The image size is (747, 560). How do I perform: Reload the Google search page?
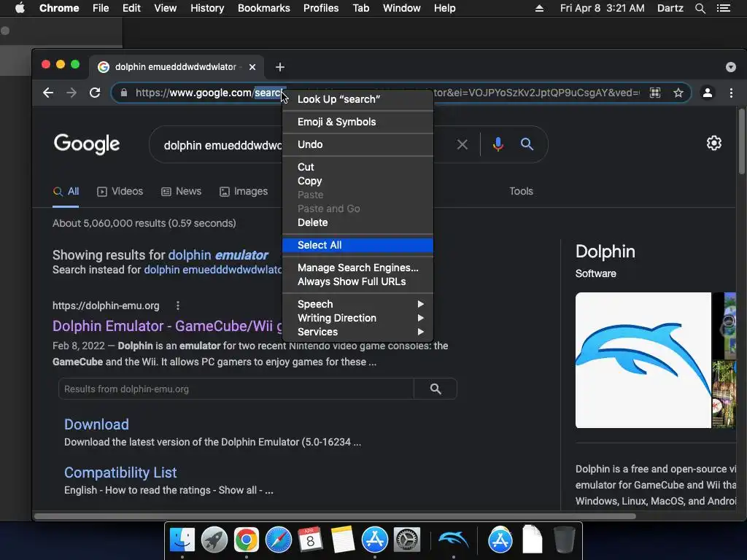coord(95,93)
